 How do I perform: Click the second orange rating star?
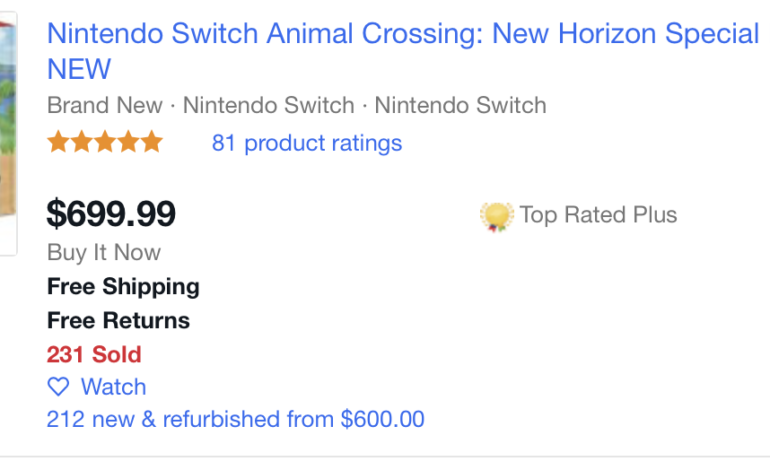[81, 142]
